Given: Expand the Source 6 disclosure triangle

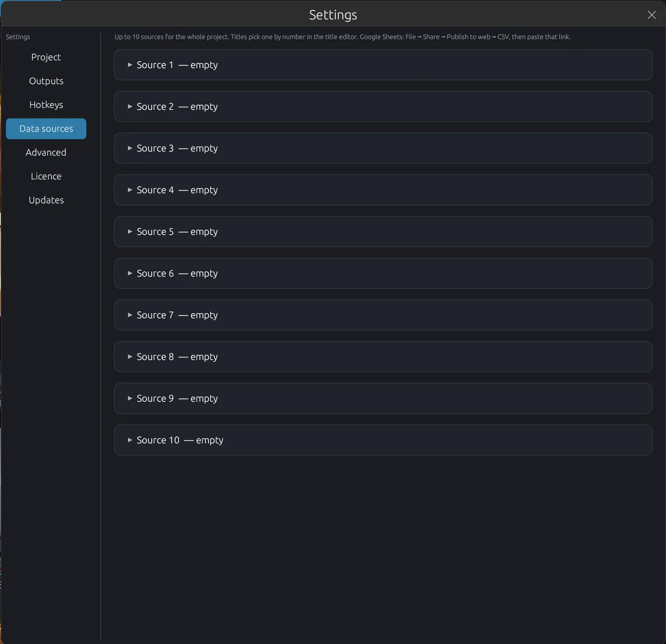Looking at the screenshot, I should coord(130,273).
